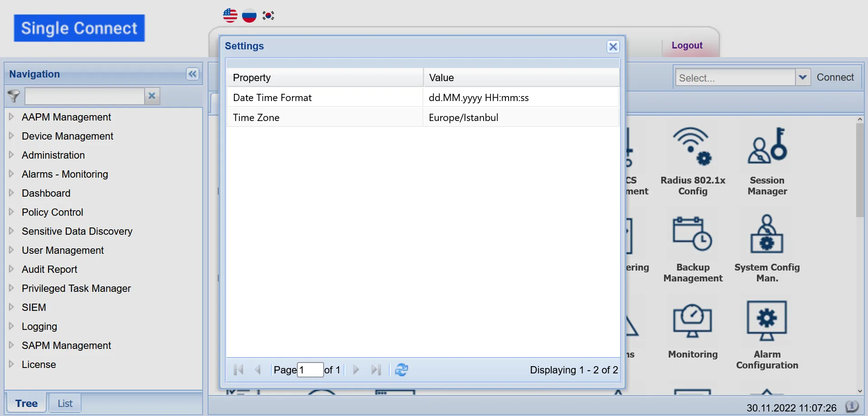
Task: Expand Policy Control tree node
Action: coord(11,212)
